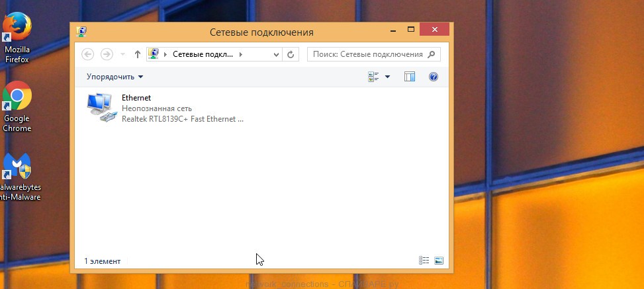Expand chevron after Сетевые подкл... breadcrumb
Image resolution: width=644 pixels, height=289 pixels.
(x=241, y=54)
